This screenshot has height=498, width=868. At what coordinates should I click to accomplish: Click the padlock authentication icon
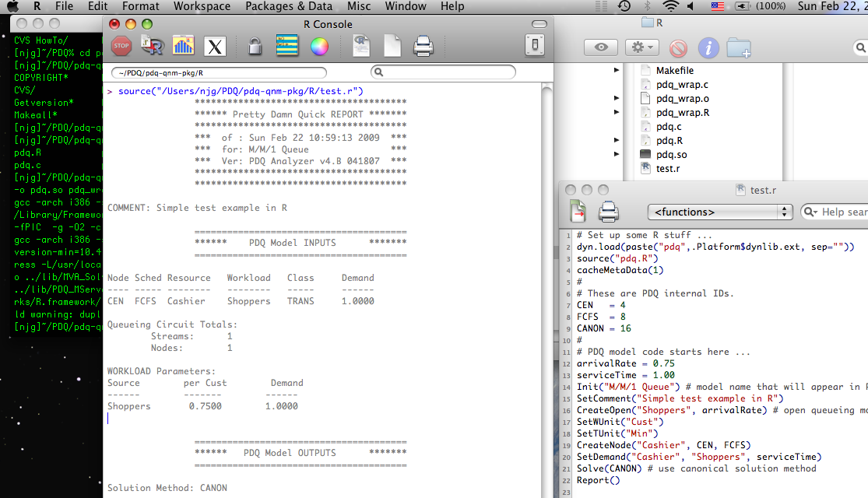tap(255, 47)
